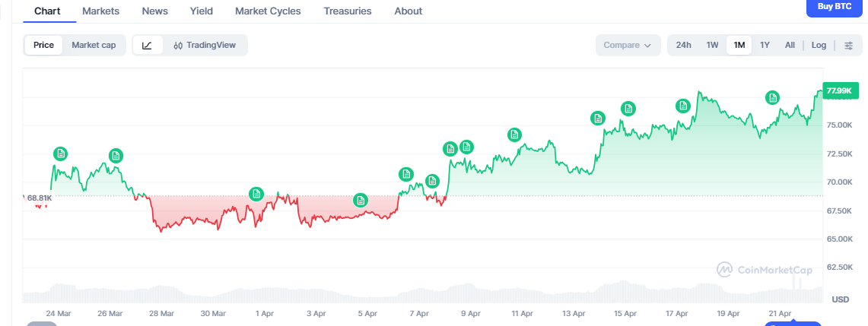Click the news marker above 24 Mar
The height and width of the screenshot is (326, 868).
click(60, 154)
